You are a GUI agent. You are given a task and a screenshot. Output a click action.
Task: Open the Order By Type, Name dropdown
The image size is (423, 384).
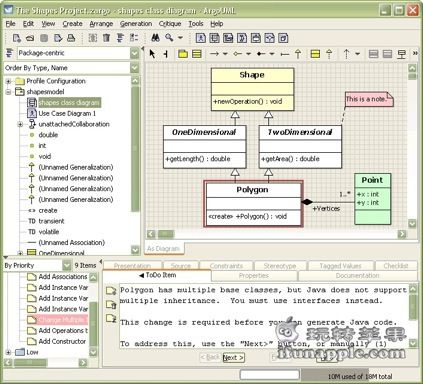coord(135,68)
